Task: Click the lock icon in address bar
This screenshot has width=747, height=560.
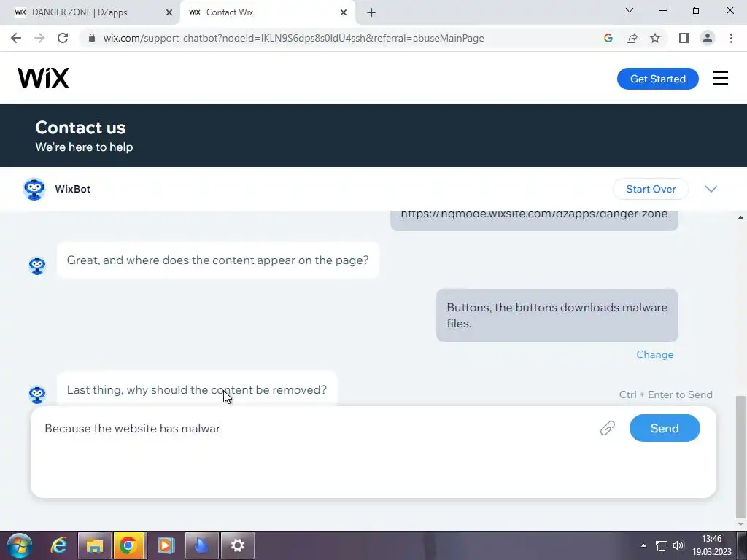Action: tap(92, 38)
